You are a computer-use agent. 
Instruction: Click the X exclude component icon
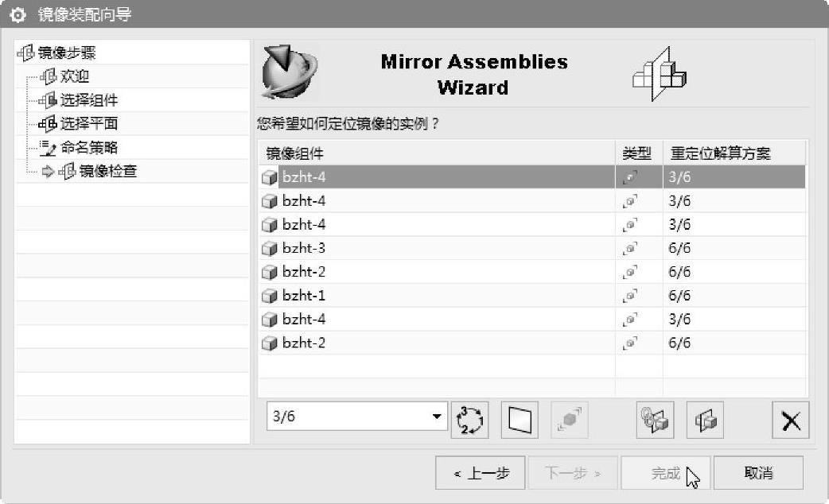[x=791, y=419]
